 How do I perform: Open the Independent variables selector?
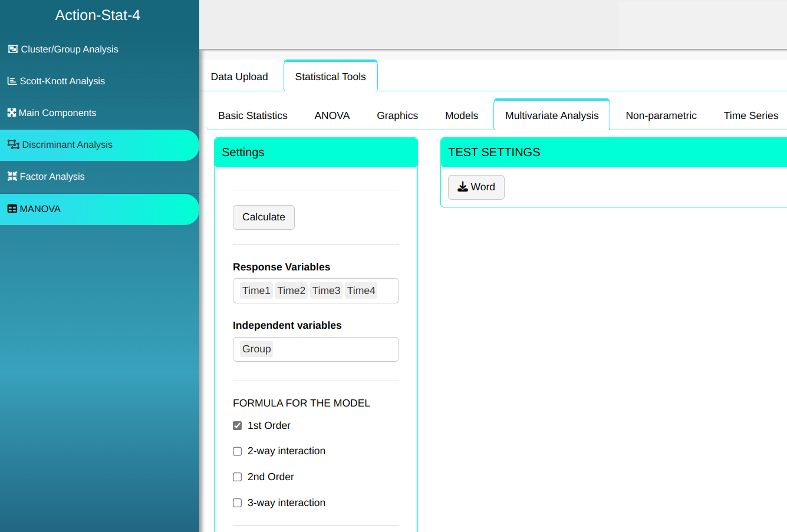click(x=336, y=349)
